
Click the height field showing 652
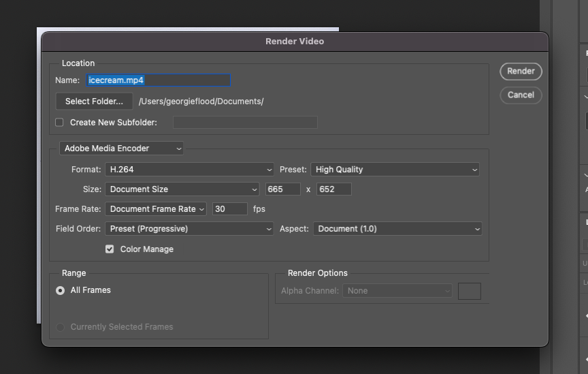tap(333, 189)
